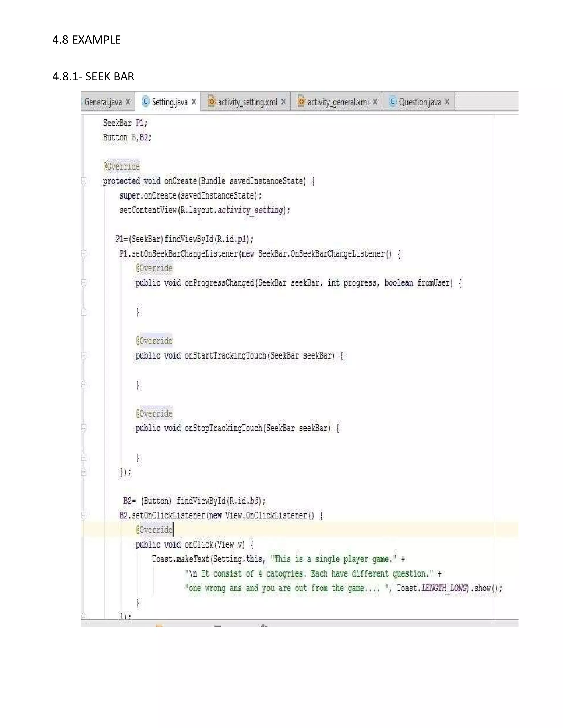
Task: Click the 'public void onClick(View v)' line
Action: click(x=194, y=545)
